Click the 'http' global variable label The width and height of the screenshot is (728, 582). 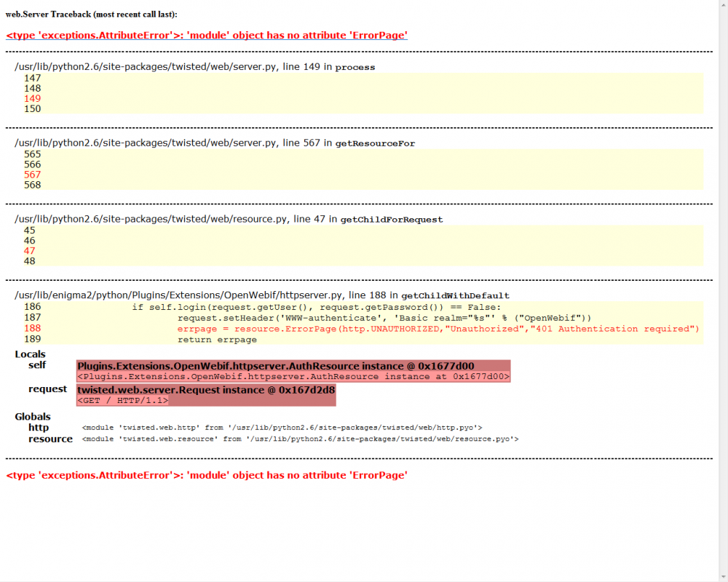point(39,428)
